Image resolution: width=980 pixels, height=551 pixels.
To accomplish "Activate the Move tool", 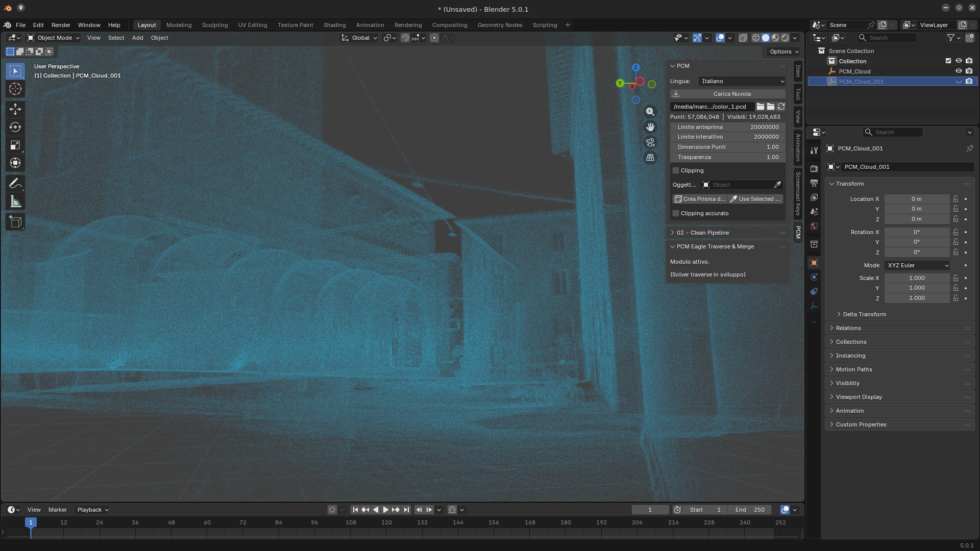I will pyautogui.click(x=15, y=109).
